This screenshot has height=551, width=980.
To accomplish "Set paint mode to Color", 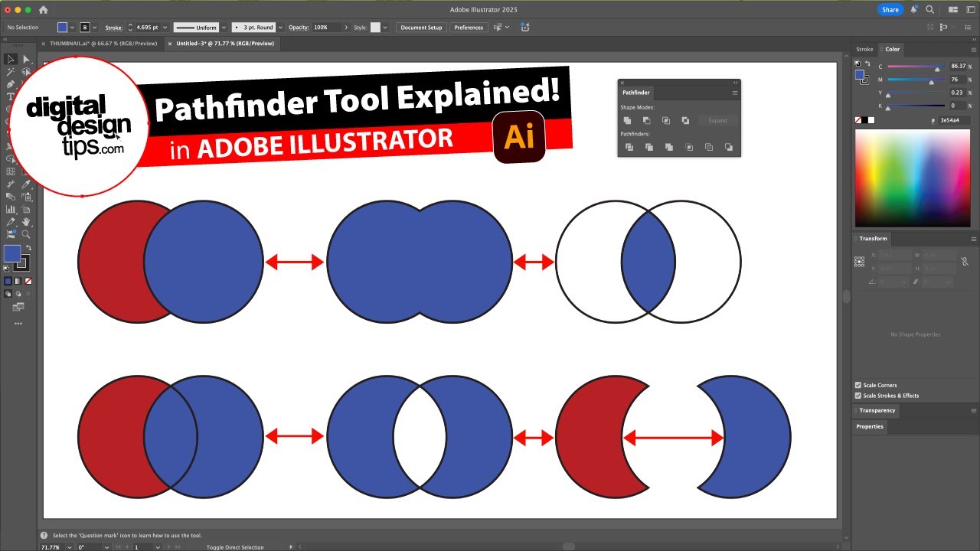I will click(8, 281).
